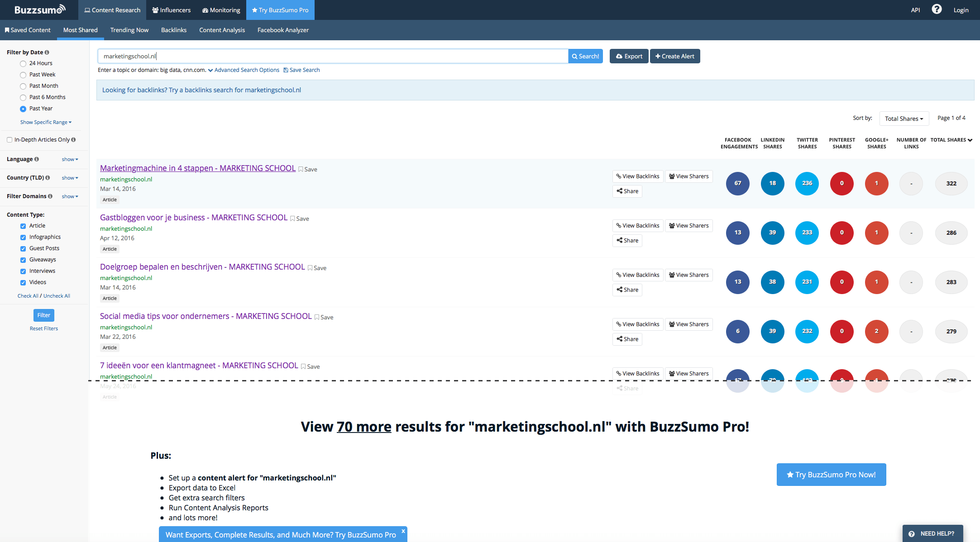Select the Past 6 Months date filter
Screen dimensions: 980x542
click(23, 97)
